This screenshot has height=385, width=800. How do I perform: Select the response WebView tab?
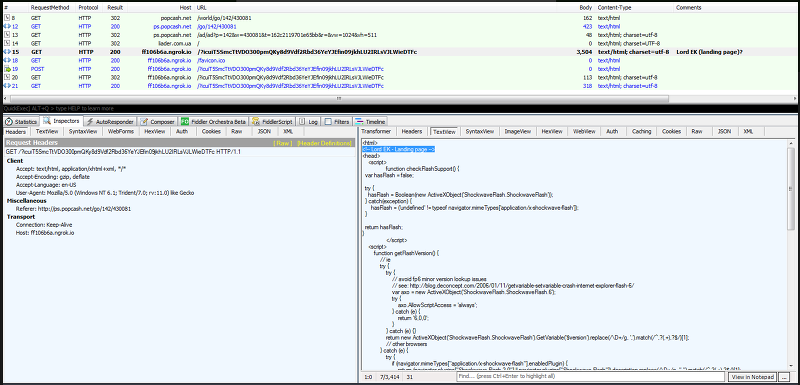584,132
